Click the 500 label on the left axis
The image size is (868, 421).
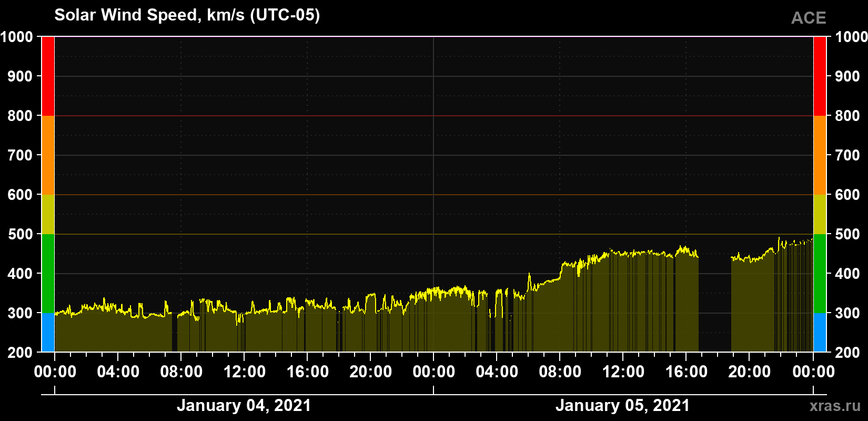[x=20, y=234]
